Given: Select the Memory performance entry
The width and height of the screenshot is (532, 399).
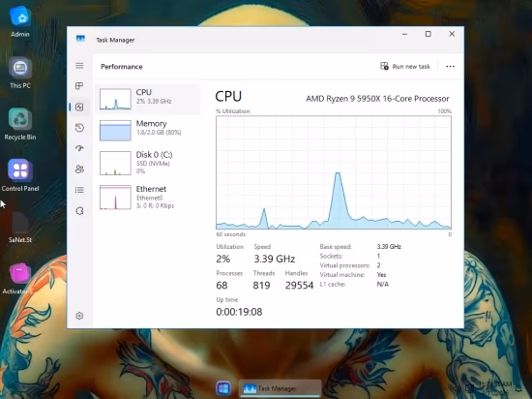Looking at the screenshot, I should [x=149, y=130].
